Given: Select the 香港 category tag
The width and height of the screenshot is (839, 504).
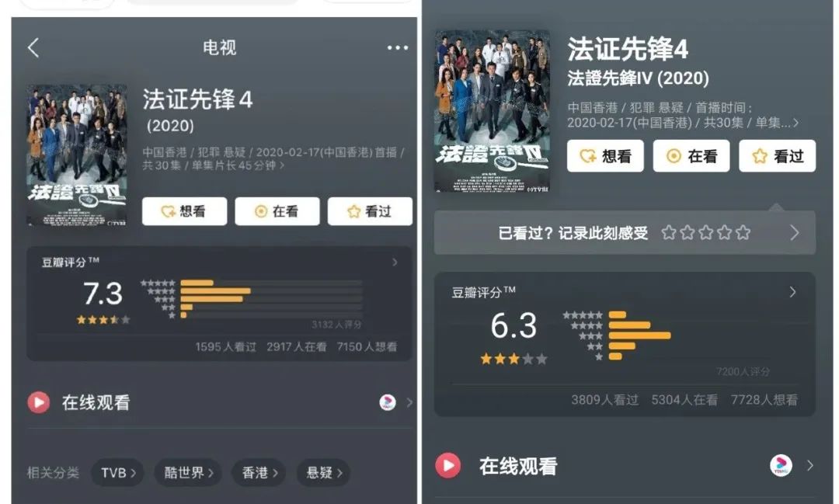Looking at the screenshot, I should coord(259,473).
